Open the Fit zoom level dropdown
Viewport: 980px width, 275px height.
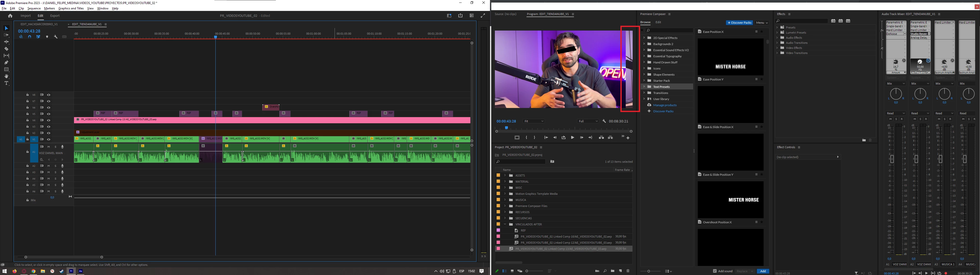coord(534,121)
